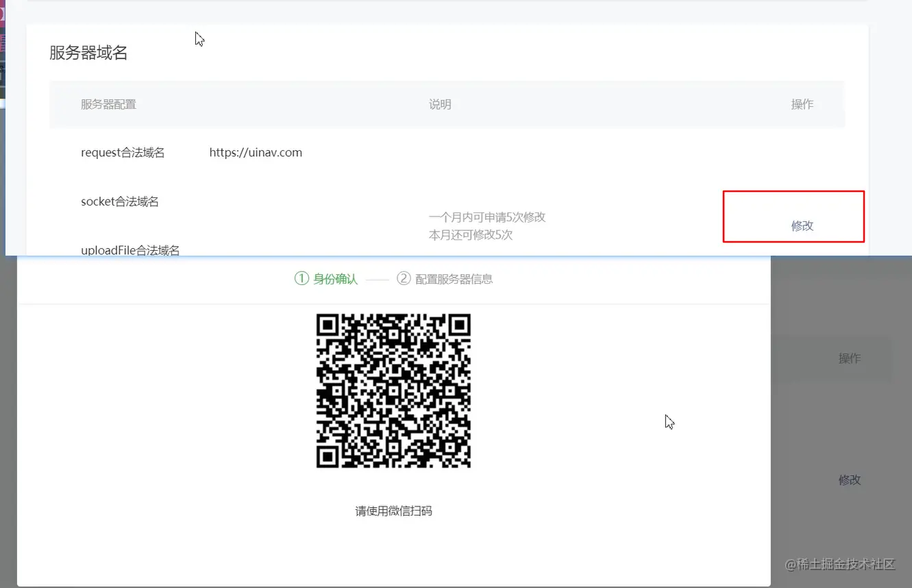Select step 配置服务器信息
Image resolution: width=912 pixels, height=588 pixels.
(x=445, y=279)
